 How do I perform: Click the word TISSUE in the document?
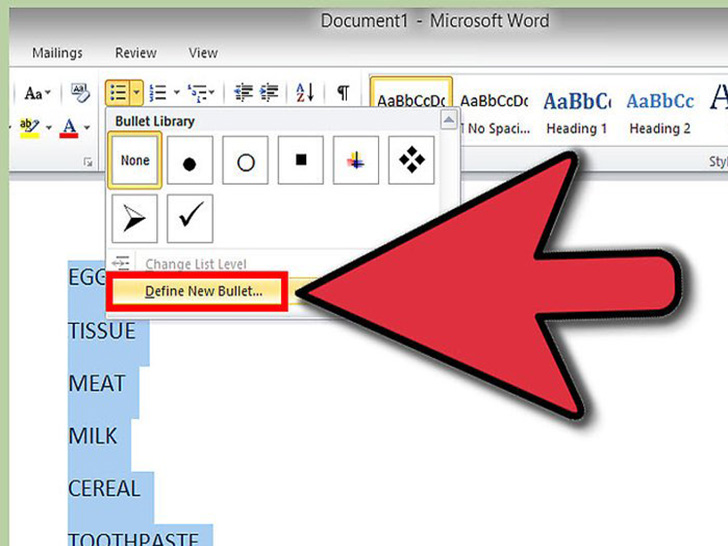point(102,331)
